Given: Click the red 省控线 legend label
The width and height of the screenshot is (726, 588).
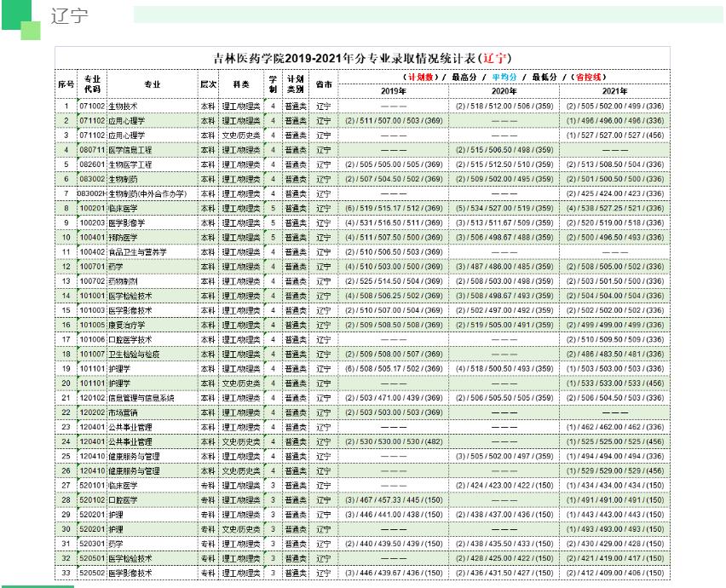Looking at the screenshot, I should point(588,78).
